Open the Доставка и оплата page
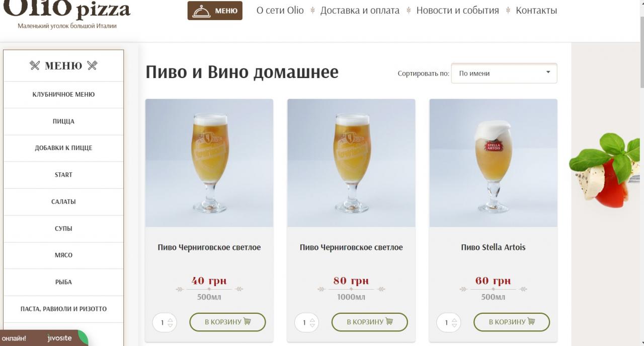 pos(360,11)
